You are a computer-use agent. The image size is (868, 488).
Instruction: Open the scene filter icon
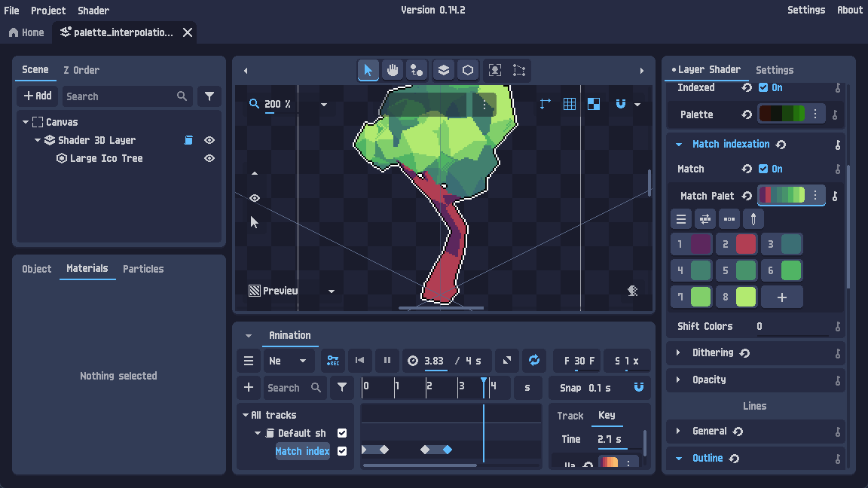(x=209, y=96)
